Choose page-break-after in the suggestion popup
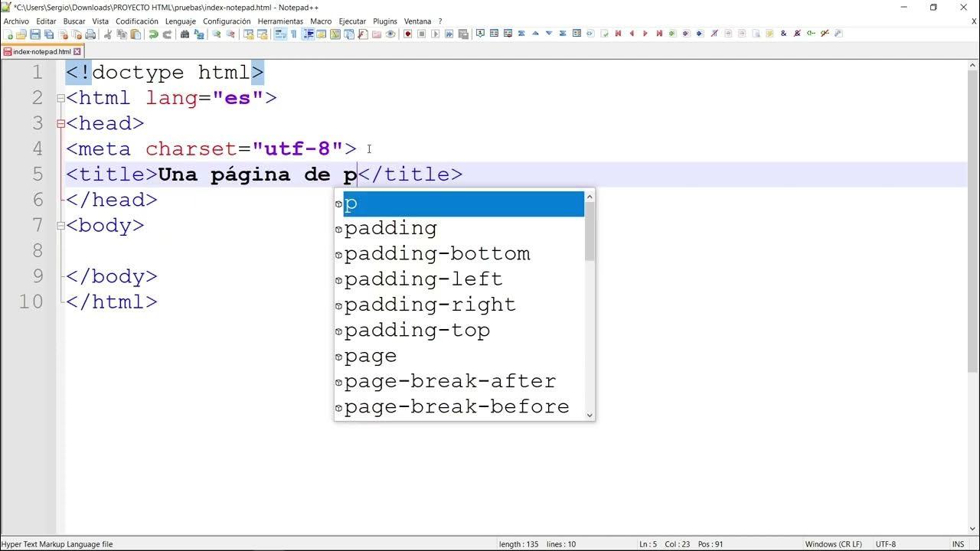Image resolution: width=980 pixels, height=551 pixels. click(x=449, y=381)
